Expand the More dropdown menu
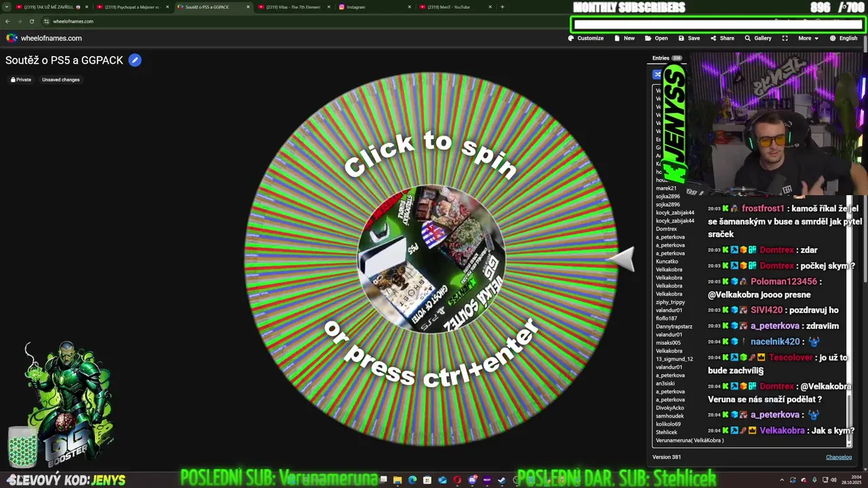The image size is (868, 488). 807,38
